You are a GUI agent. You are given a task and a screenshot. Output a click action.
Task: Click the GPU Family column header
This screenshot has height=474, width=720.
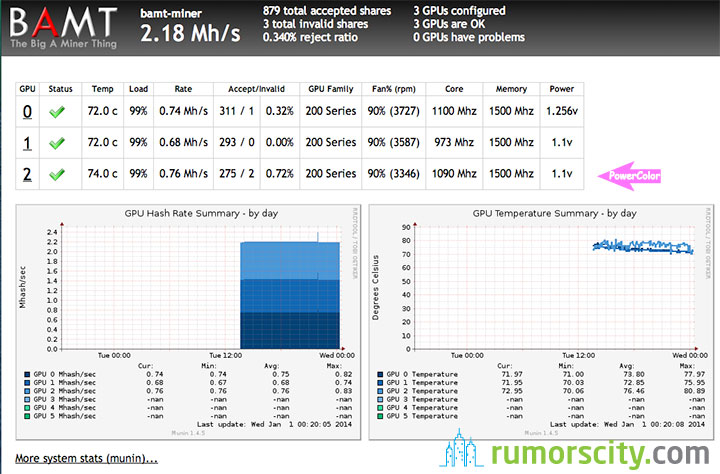331,89
